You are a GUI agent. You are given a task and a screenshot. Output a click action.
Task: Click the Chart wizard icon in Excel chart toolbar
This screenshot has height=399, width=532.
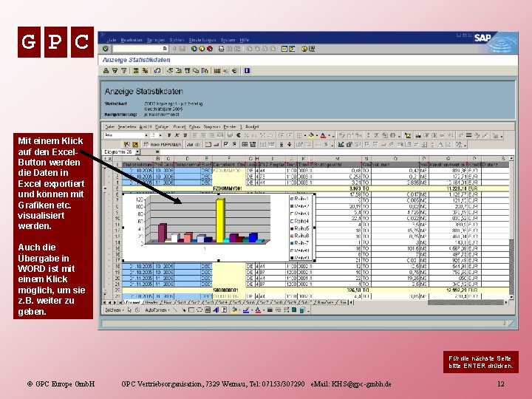pyautogui.click(x=341, y=144)
